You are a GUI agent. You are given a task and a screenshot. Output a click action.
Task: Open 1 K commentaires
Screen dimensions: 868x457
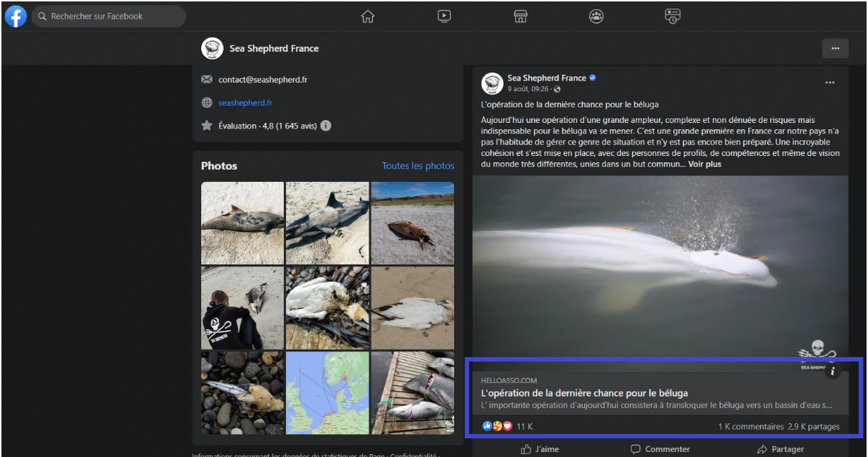point(751,426)
